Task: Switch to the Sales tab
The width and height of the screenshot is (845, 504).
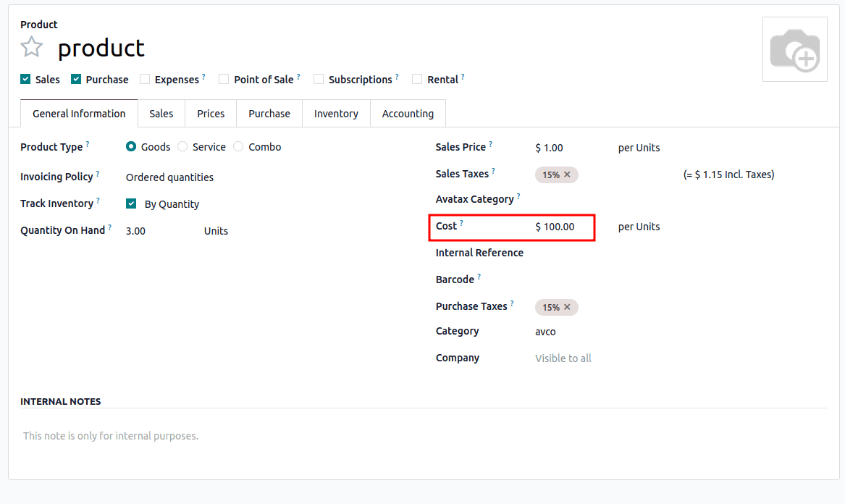Action: (161, 113)
